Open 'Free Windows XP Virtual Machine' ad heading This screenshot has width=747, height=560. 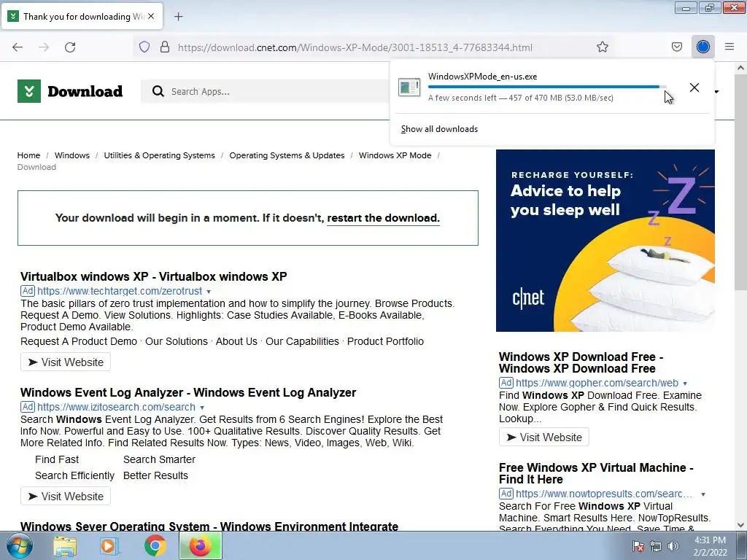click(x=596, y=473)
